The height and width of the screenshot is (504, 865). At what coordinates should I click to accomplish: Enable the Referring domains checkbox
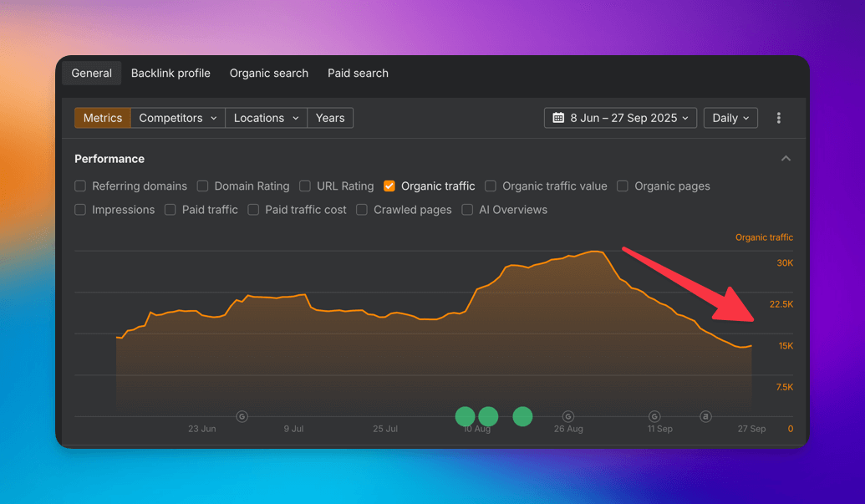[x=80, y=186]
